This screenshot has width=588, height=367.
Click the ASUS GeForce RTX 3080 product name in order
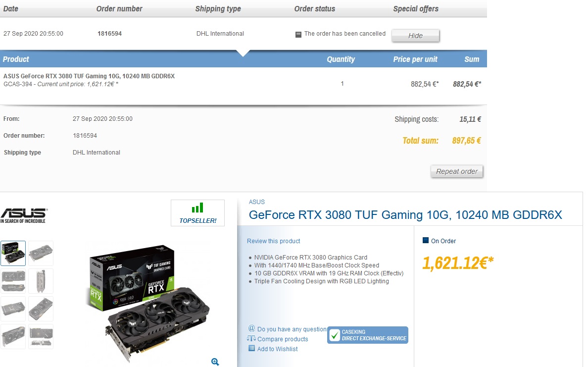click(89, 76)
